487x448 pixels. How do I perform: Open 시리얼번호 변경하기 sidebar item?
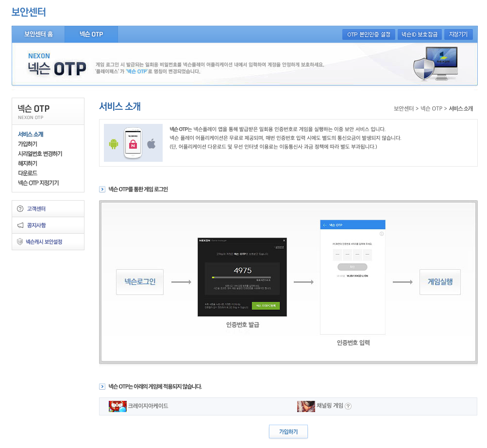tap(40, 154)
